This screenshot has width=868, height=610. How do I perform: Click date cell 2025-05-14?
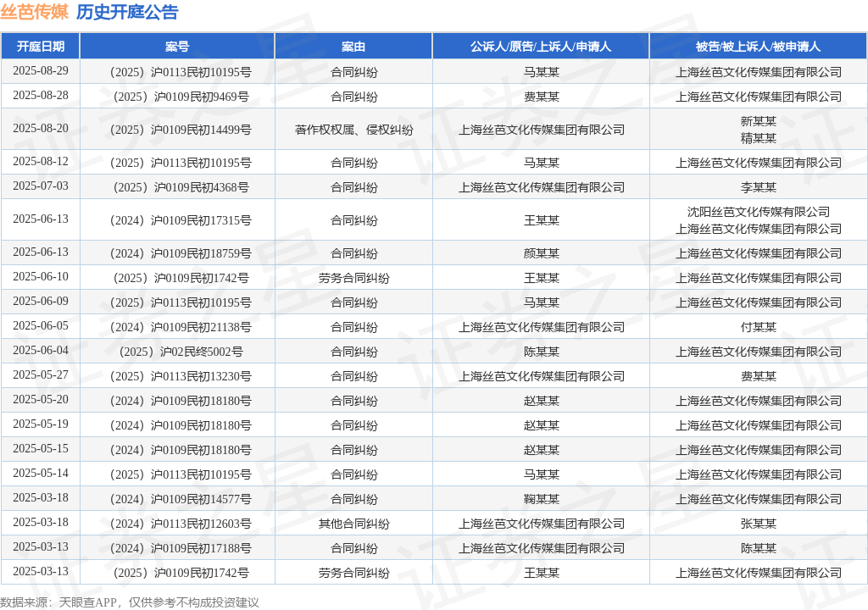point(41,474)
